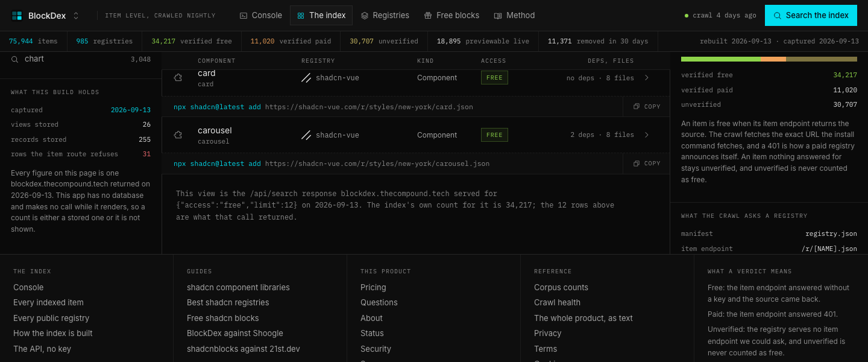Open the Method tab
868x362 pixels.
click(x=514, y=16)
